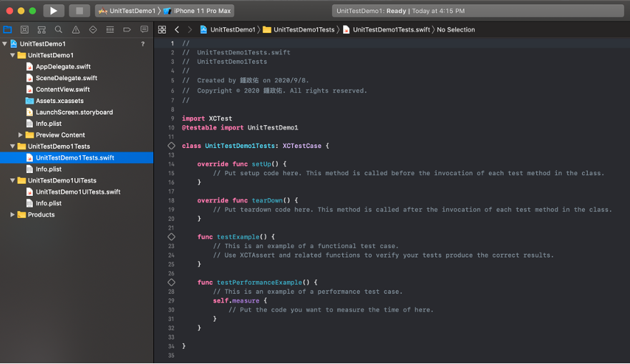Screen dimensions: 630x364
Task: Collapse the UnitTestDemo1 project root
Action: pos(5,44)
